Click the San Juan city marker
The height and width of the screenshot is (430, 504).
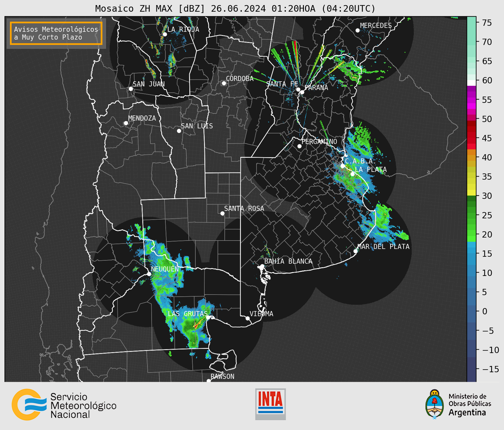point(131,89)
